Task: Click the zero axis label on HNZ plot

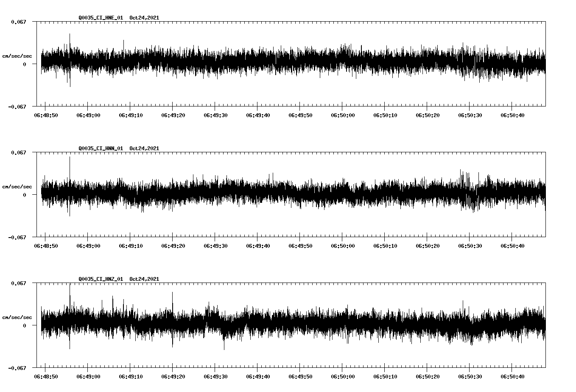Action: [25, 325]
